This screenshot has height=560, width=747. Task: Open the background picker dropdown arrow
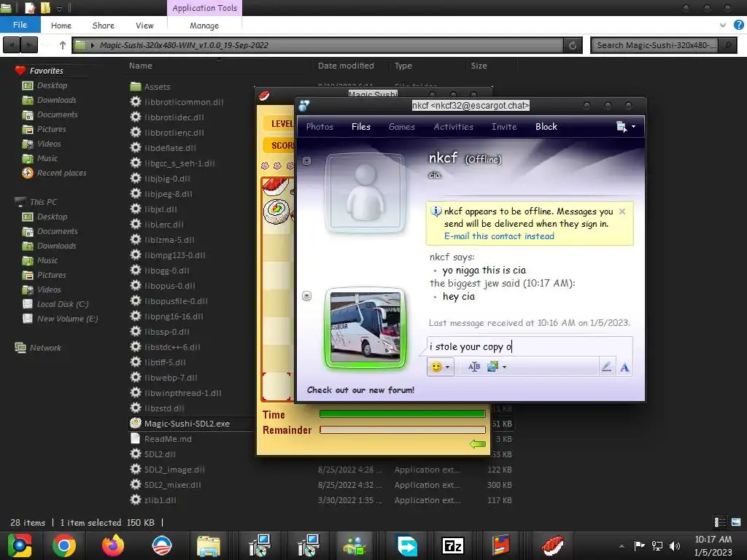504,367
